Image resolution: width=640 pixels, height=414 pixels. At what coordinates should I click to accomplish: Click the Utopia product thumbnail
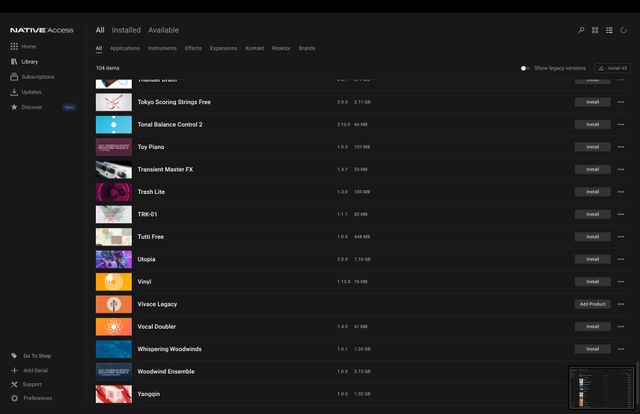click(114, 259)
